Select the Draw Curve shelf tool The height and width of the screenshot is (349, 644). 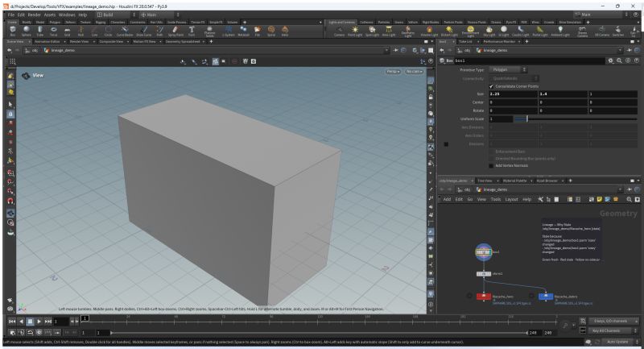(144, 31)
